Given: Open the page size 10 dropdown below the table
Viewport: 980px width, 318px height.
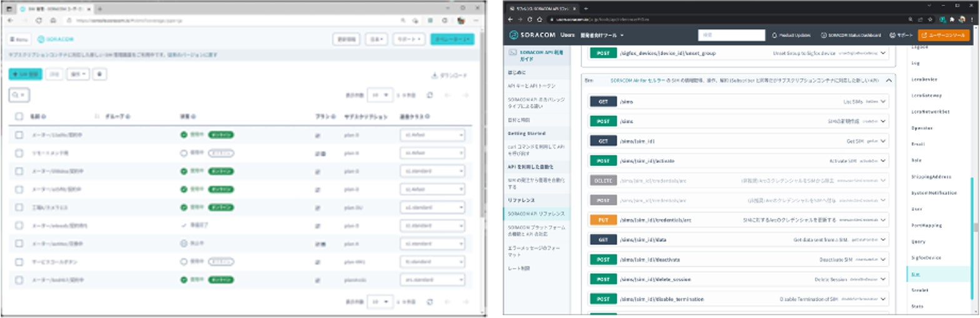Looking at the screenshot, I should pyautogui.click(x=380, y=302).
